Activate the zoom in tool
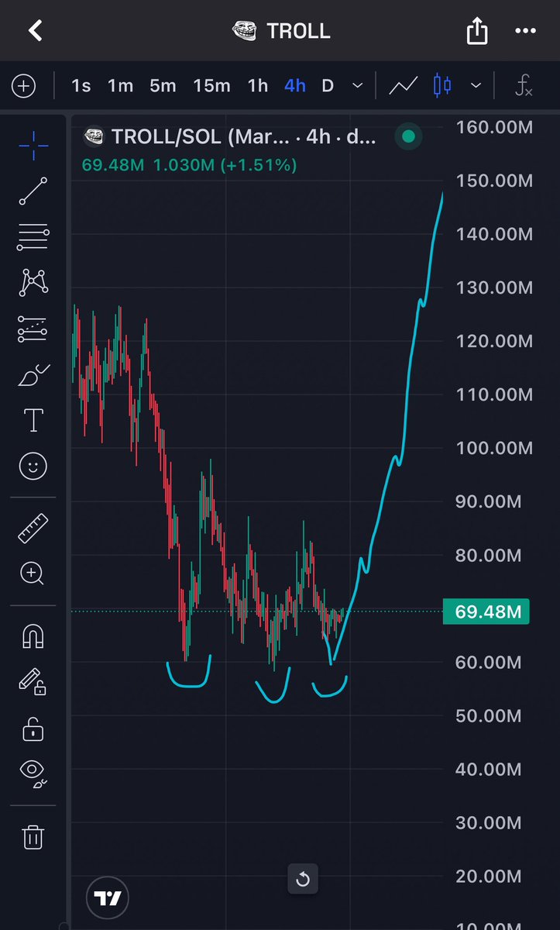The height and width of the screenshot is (930, 560). tap(33, 573)
